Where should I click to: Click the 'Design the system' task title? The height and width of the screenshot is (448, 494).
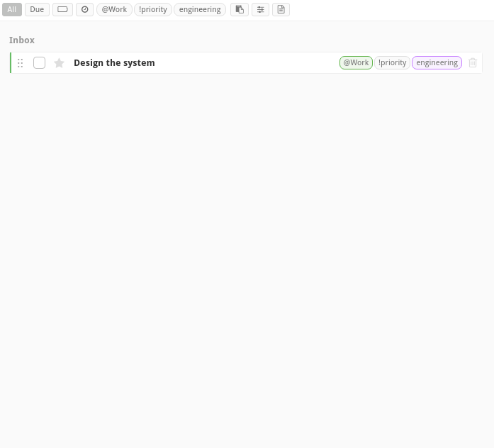[x=114, y=63]
